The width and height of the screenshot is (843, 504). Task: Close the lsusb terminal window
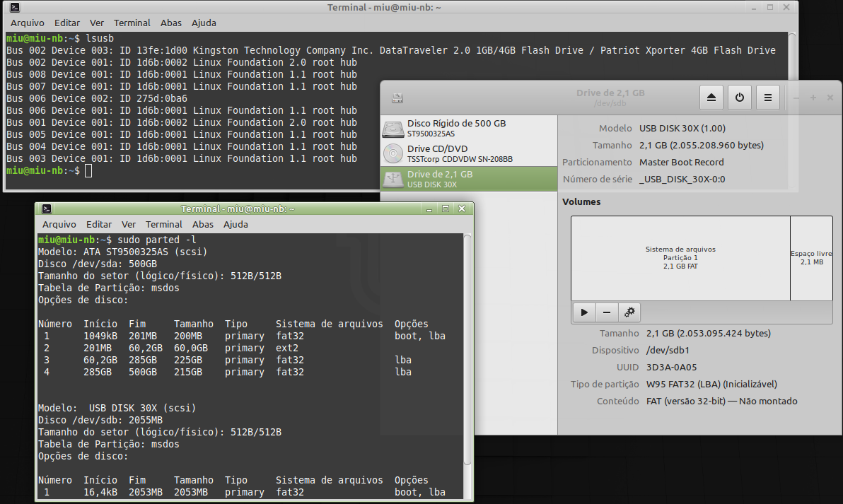click(786, 8)
